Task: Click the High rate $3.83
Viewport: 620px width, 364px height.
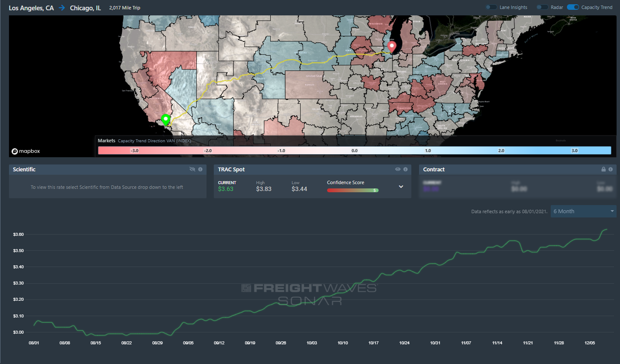Action: (264, 189)
